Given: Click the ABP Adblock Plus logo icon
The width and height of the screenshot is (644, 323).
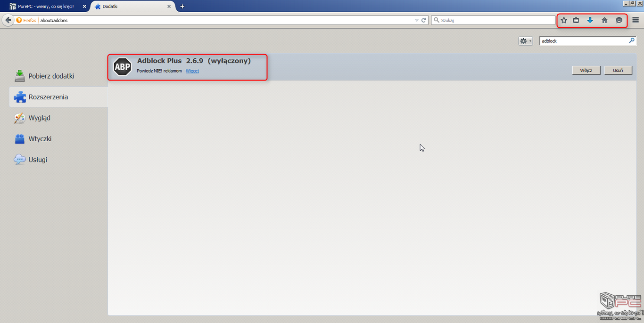Looking at the screenshot, I should tap(123, 67).
